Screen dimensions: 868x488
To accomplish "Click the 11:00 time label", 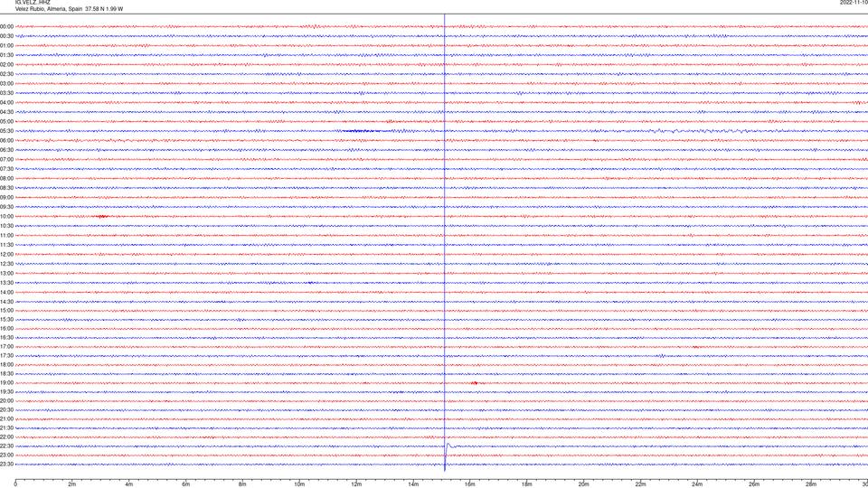I will pos(6,236).
